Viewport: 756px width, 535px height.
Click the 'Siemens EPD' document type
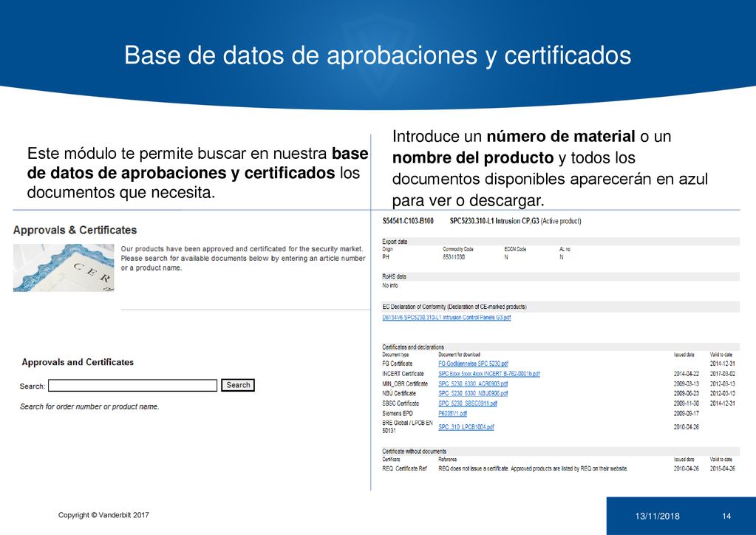point(398,414)
